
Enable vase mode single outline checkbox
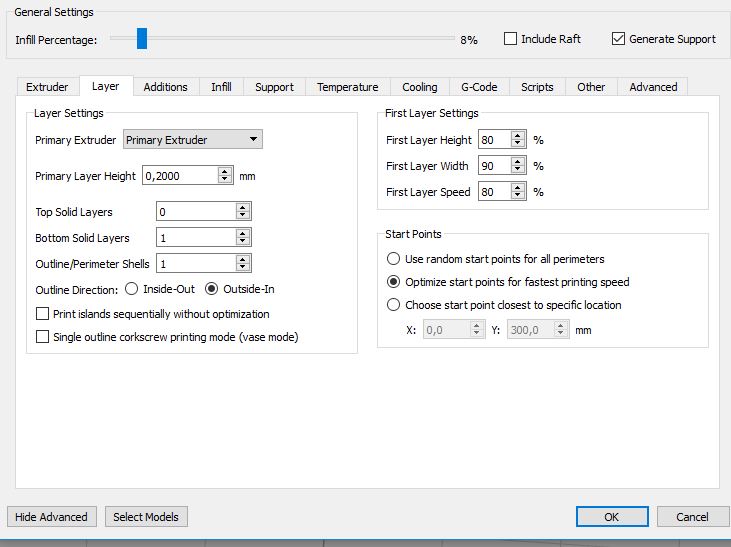[42, 337]
